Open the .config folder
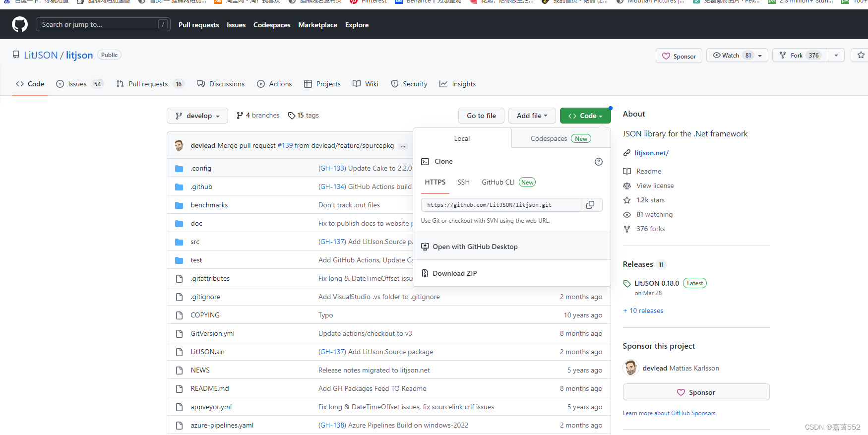This screenshot has height=435, width=868. click(201, 168)
